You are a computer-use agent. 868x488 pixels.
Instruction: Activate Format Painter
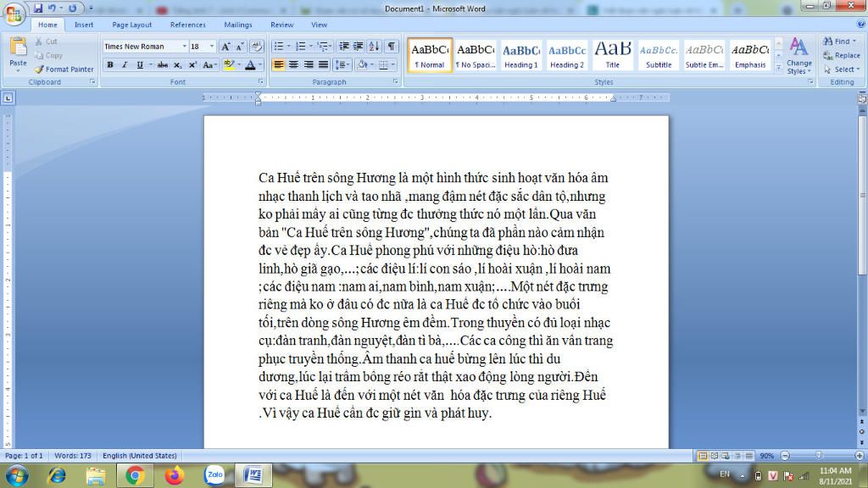(x=64, y=69)
